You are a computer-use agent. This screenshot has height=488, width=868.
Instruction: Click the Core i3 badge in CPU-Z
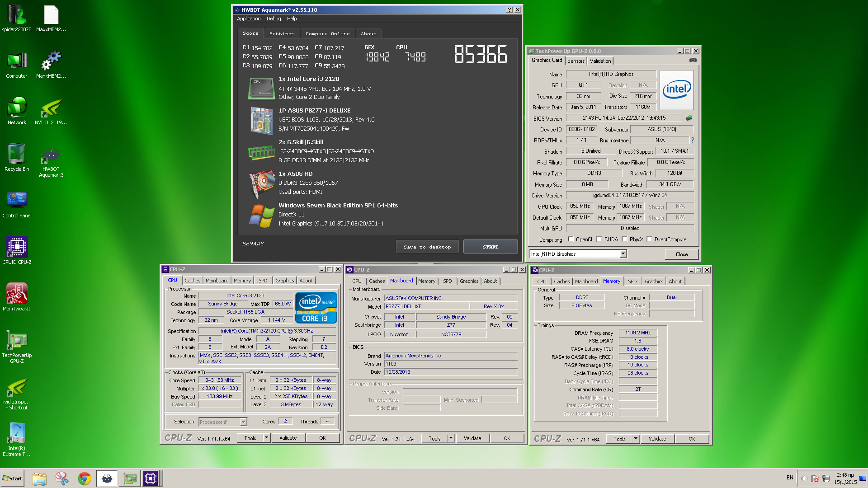point(316,307)
